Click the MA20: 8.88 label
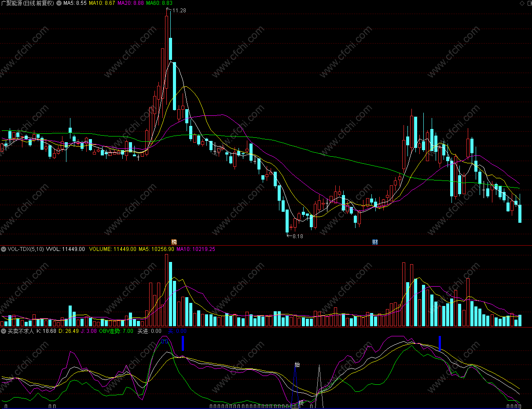The width and height of the screenshot is (532, 409). pos(131,3)
